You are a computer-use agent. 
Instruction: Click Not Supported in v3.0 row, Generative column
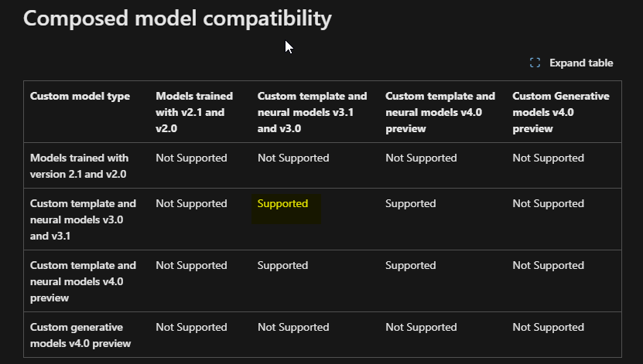click(x=548, y=203)
